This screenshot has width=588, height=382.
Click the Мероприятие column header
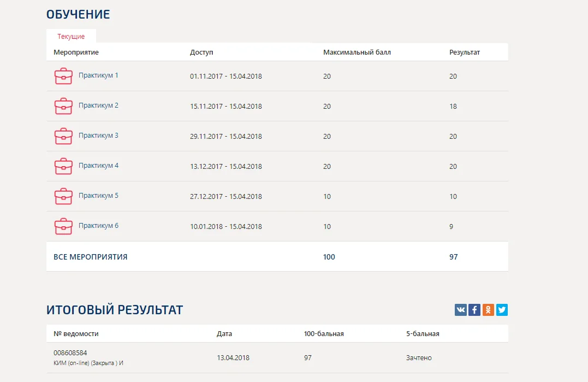click(76, 52)
